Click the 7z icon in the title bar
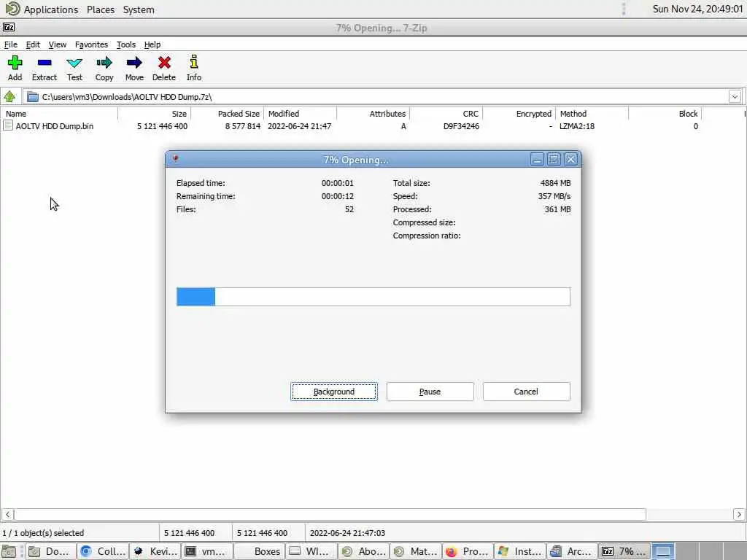747x560 pixels. tap(9, 27)
